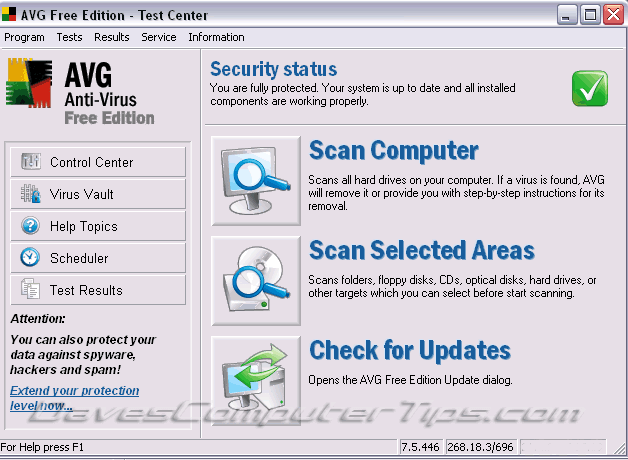Open the Help Topics button
This screenshot has height=460, width=628.
[98, 226]
